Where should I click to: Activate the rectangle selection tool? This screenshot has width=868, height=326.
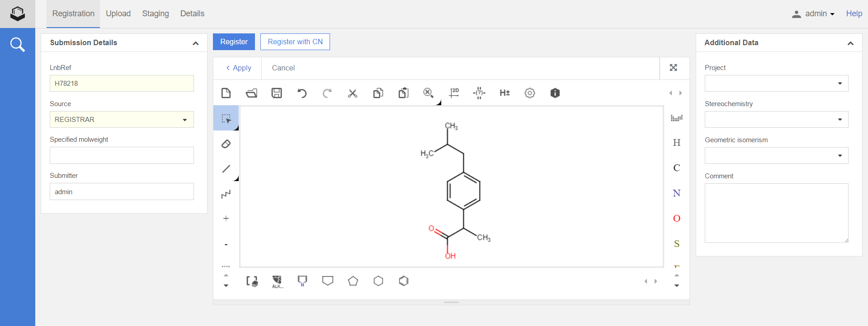point(226,118)
